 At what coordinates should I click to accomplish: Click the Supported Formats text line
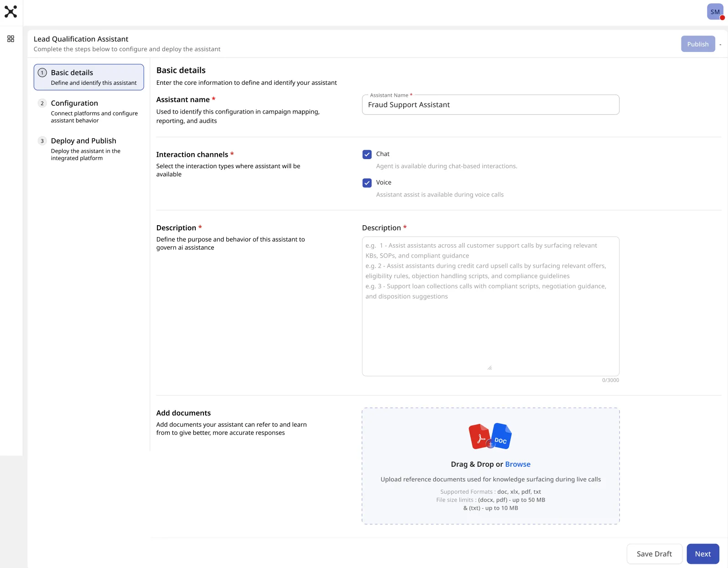[490, 492]
